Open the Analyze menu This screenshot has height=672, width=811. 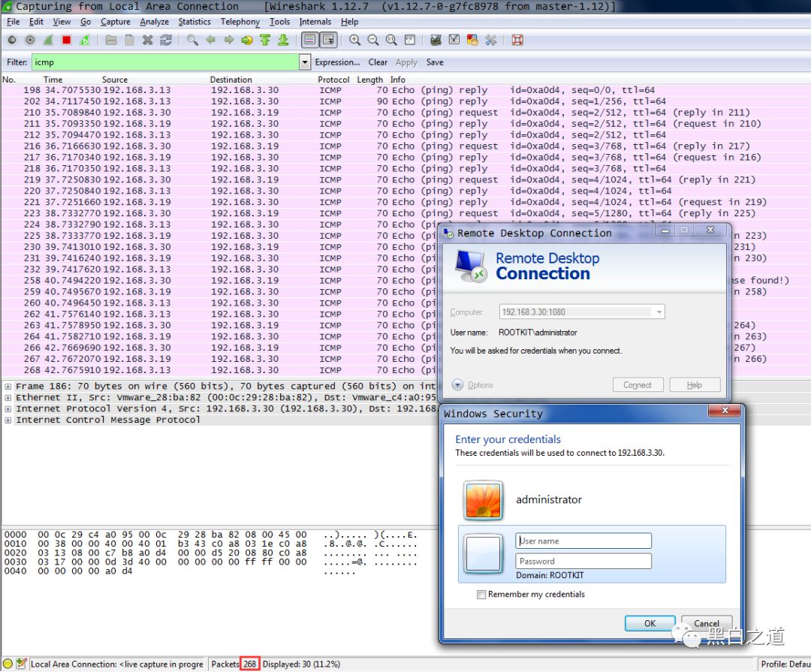point(154,22)
